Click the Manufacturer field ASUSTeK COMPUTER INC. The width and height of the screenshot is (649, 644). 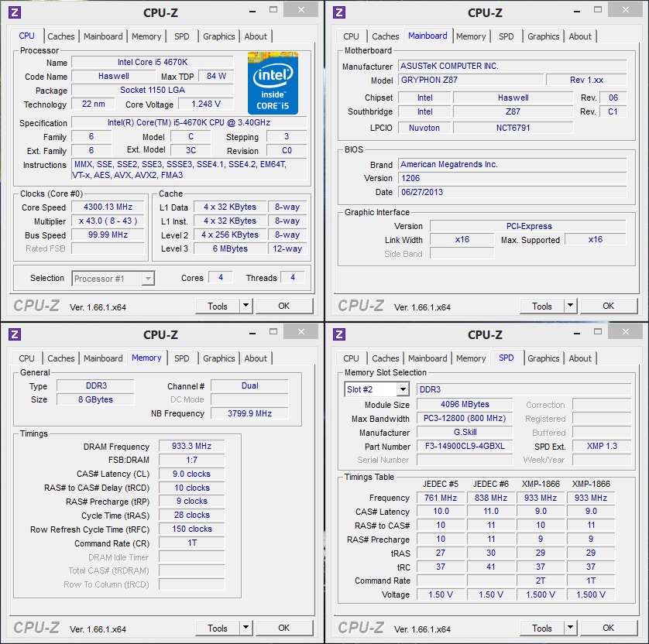[513, 66]
